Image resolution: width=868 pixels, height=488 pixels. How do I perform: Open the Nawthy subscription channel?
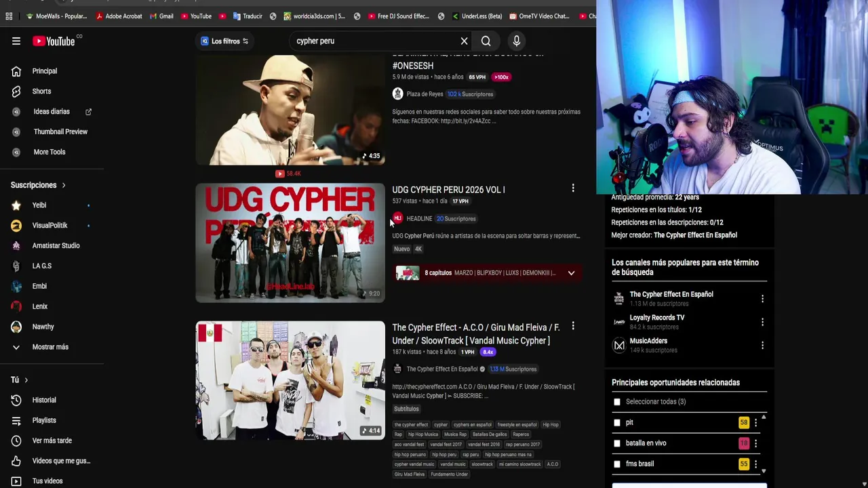click(x=43, y=327)
